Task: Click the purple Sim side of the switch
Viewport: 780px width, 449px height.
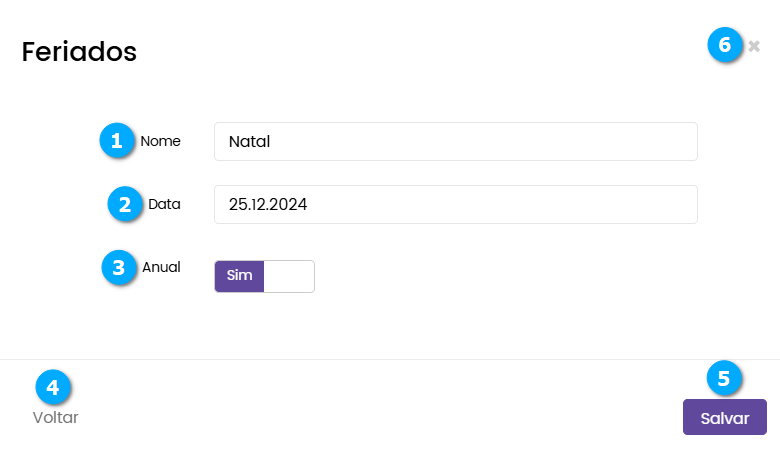Action: pos(240,276)
